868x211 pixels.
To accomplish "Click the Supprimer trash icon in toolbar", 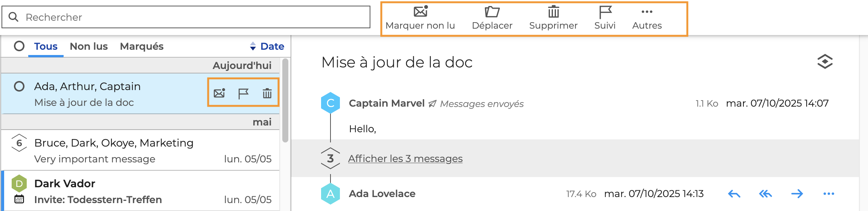I will tap(553, 12).
